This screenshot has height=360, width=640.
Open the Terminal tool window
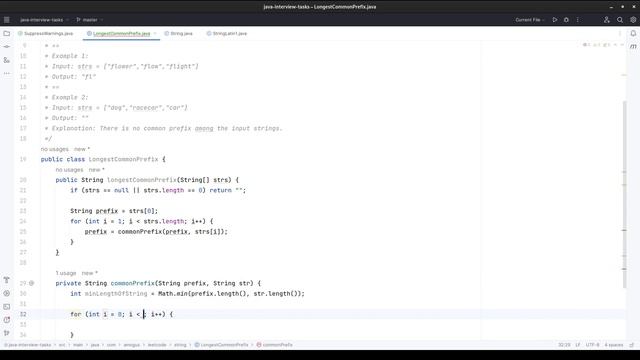click(x=7, y=307)
